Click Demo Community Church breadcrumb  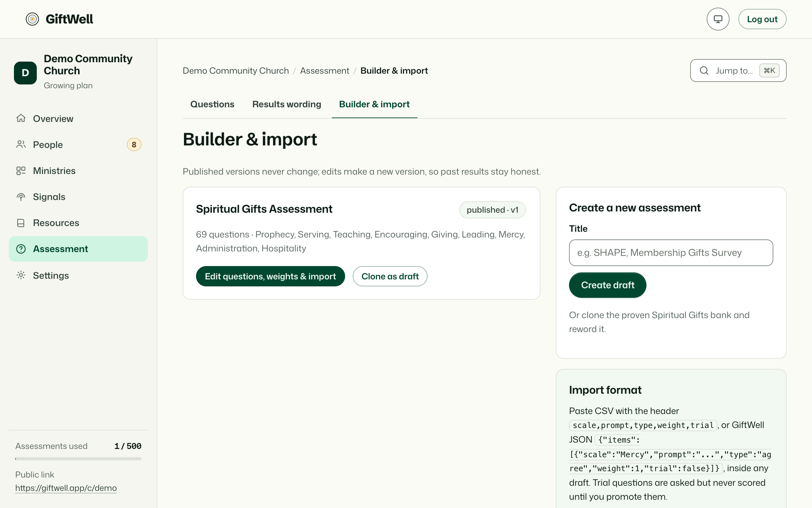coord(236,70)
